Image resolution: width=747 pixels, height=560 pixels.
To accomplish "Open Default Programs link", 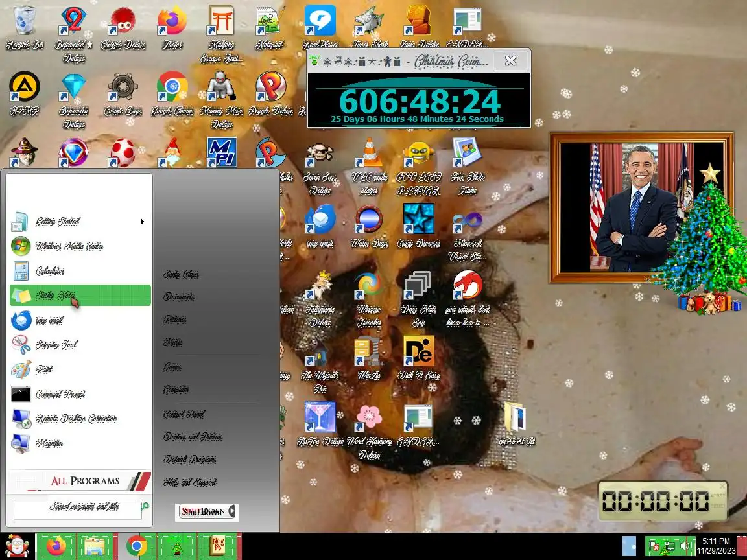I will [x=190, y=460].
